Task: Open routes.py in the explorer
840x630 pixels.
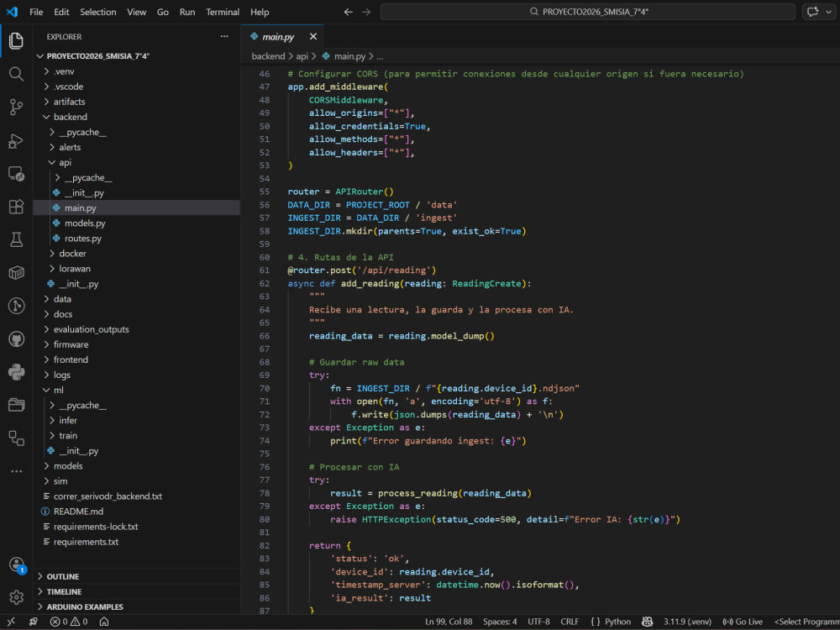Action: (137, 239)
